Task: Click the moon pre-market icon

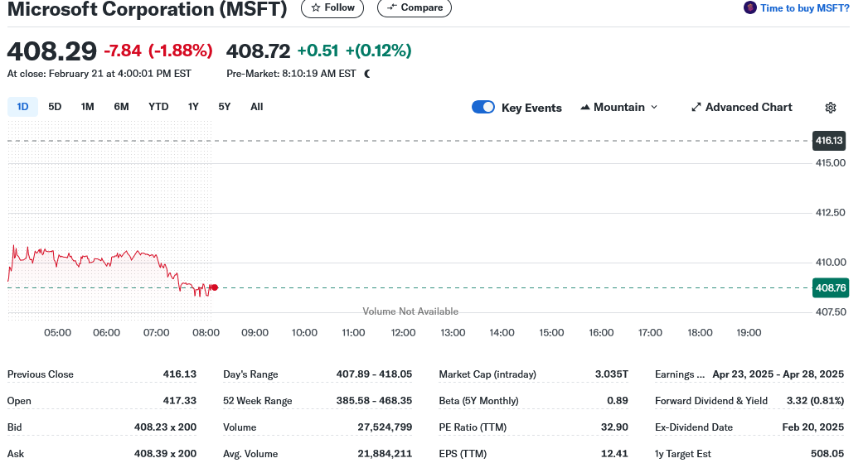Action: [x=367, y=74]
